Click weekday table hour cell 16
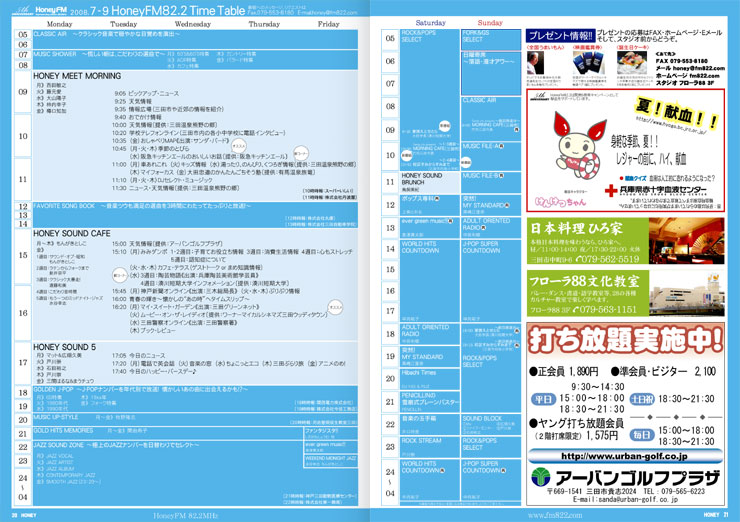 [23, 312]
